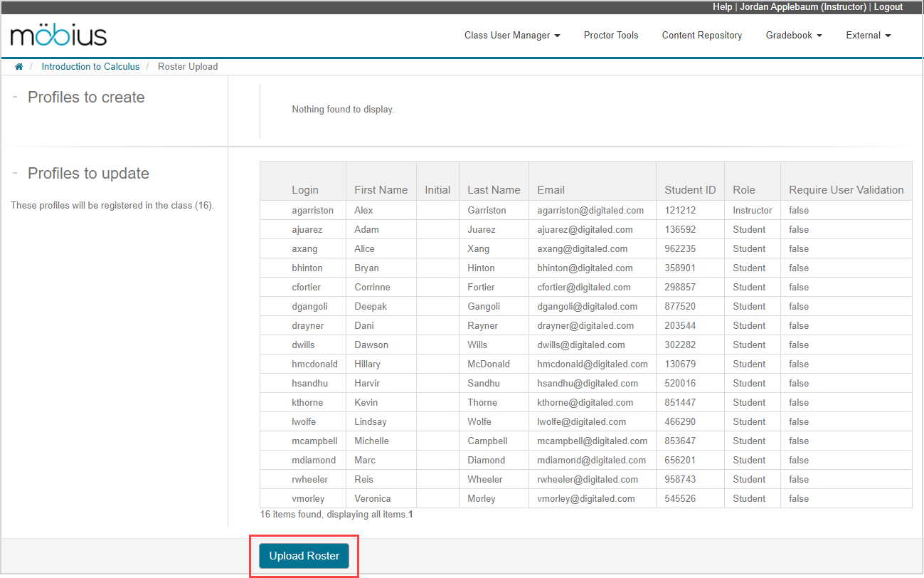Click the Last Name column header
The height and width of the screenshot is (578, 924).
494,190
